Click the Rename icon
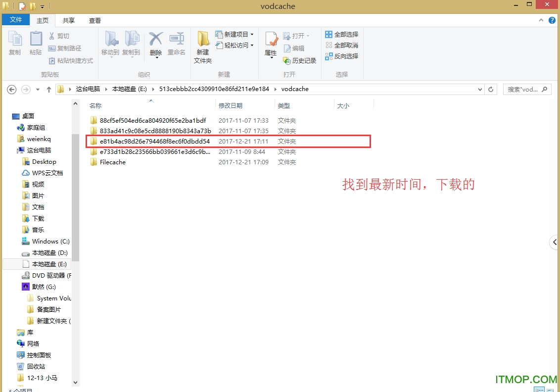 coord(177,44)
